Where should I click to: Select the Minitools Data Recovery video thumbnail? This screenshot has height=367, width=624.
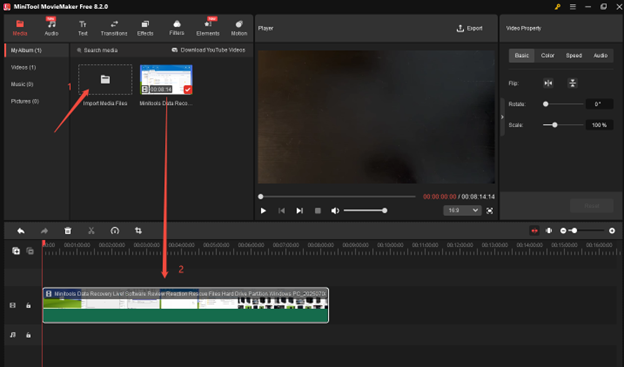click(x=166, y=80)
